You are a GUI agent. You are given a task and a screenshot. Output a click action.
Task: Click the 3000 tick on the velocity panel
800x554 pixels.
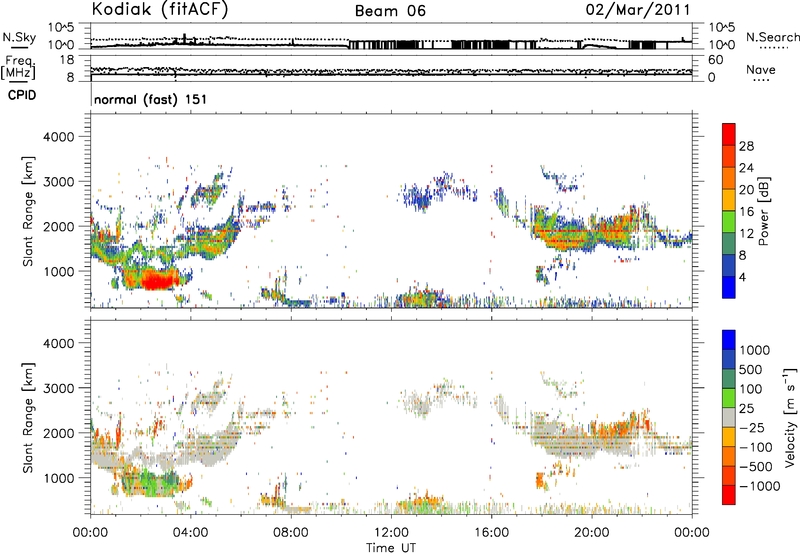point(58,388)
